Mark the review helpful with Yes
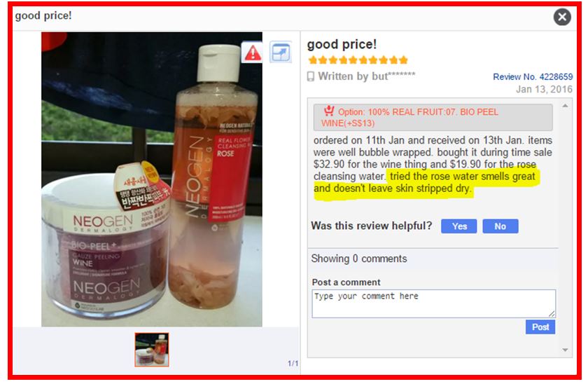 (x=459, y=226)
